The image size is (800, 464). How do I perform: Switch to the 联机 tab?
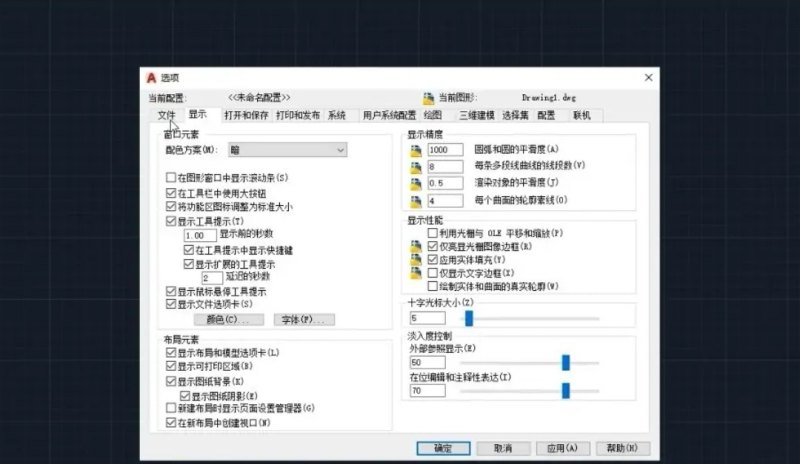click(582, 115)
